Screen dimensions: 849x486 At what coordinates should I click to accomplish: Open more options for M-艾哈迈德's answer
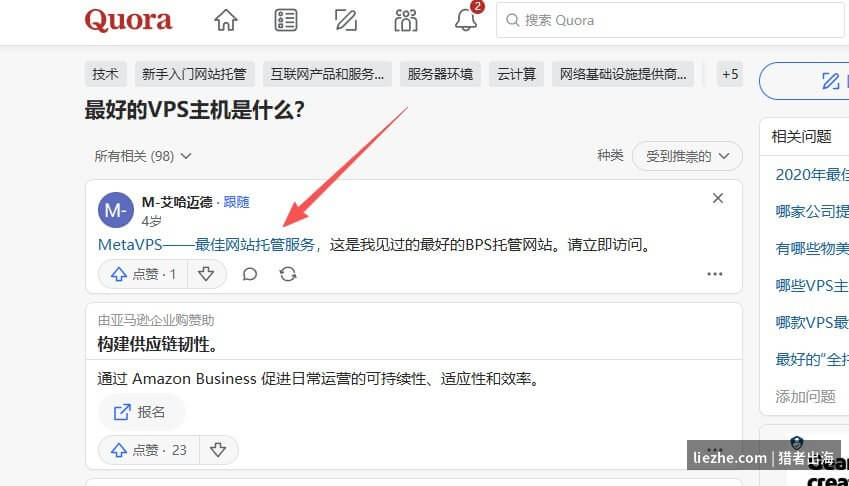click(715, 274)
